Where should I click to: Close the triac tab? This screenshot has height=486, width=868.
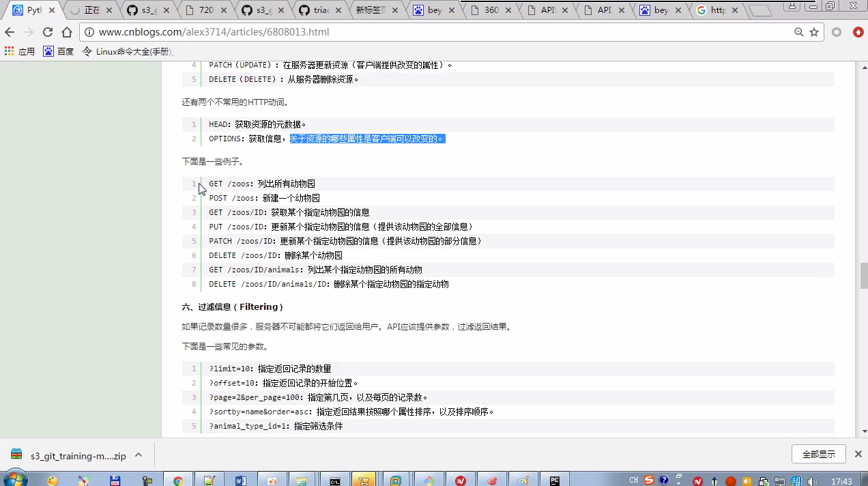pos(338,10)
